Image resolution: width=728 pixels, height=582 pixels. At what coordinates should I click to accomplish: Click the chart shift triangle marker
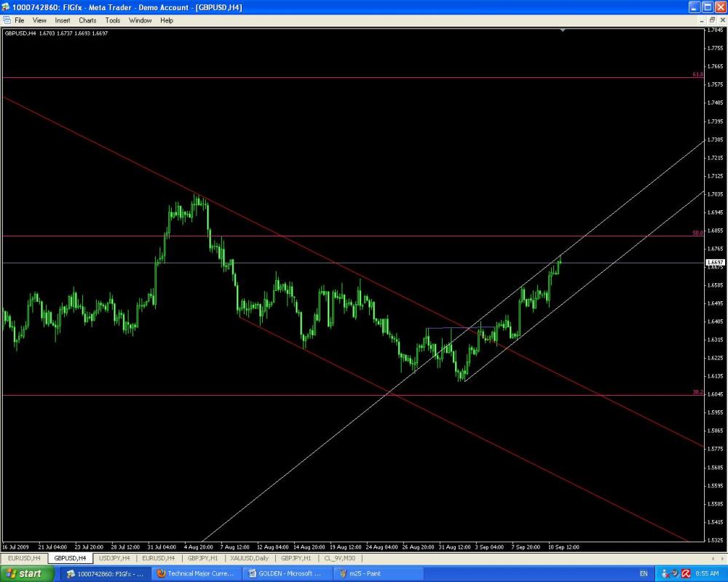click(x=563, y=31)
